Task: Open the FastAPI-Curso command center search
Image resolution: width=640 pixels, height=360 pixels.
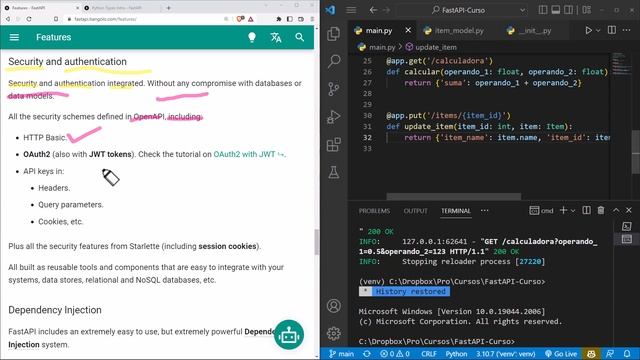Action: click(x=458, y=10)
